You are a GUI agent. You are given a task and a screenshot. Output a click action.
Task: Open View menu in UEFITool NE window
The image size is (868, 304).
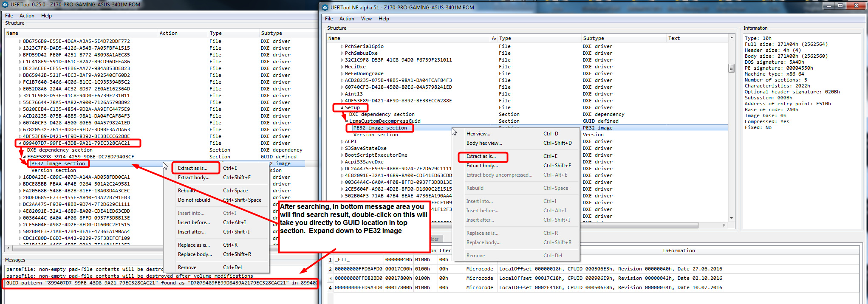366,19
